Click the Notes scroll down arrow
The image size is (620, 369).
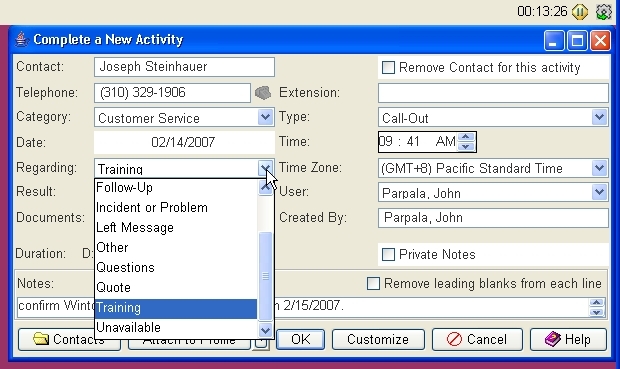tap(596, 312)
